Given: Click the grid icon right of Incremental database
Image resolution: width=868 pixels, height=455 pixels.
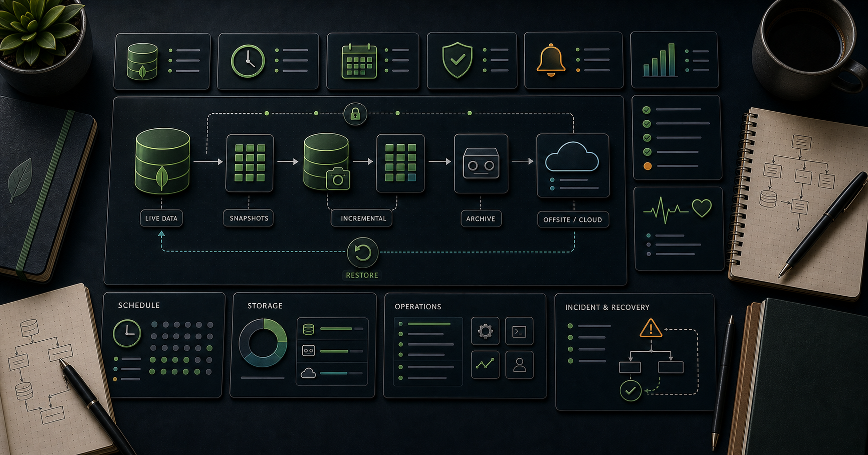Looking at the screenshot, I should click(x=400, y=163).
